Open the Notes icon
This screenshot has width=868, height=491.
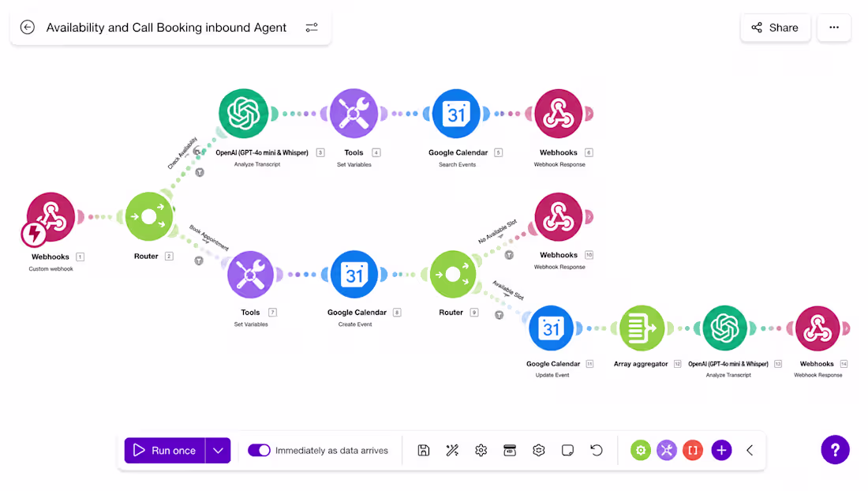567,451
